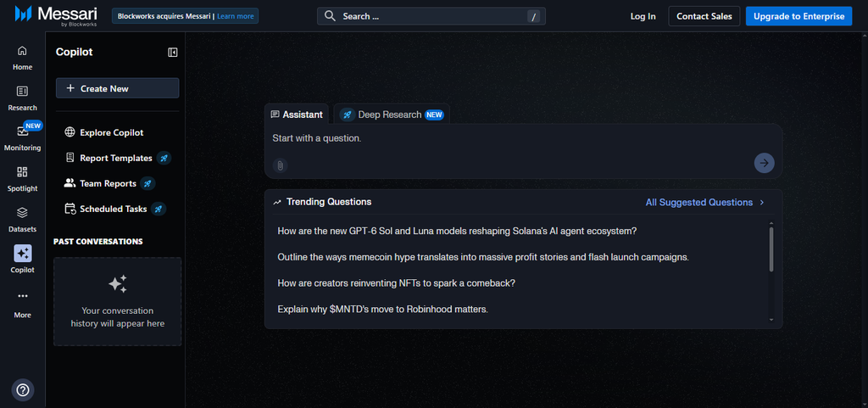
Task: Focus the top Search box
Action: coord(431,16)
